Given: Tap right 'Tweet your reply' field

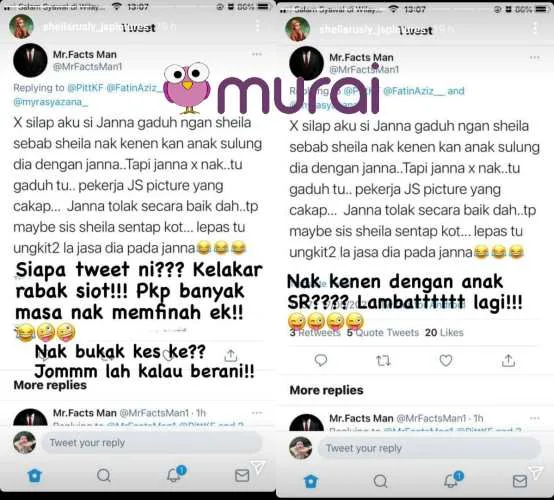Looking at the screenshot, I should click(429, 448).
